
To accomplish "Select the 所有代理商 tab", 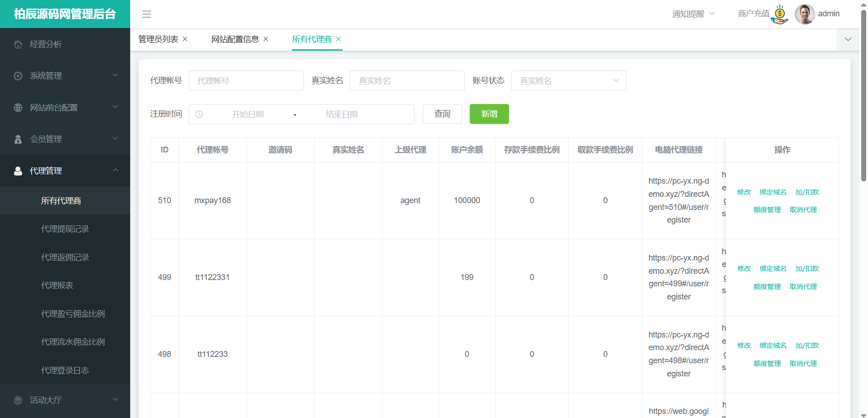I will [312, 39].
